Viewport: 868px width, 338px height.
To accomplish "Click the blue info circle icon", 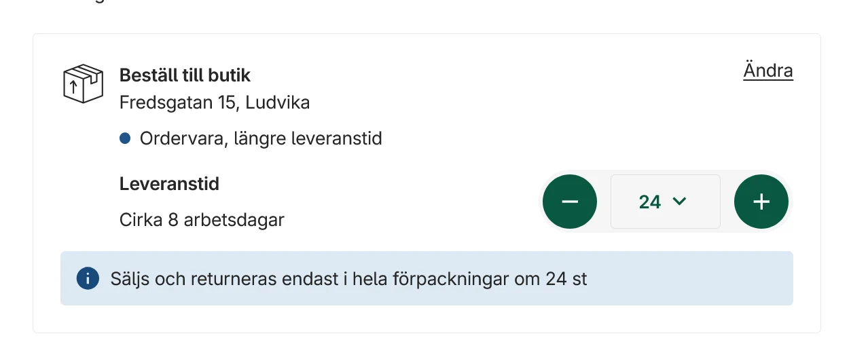I will (x=88, y=278).
